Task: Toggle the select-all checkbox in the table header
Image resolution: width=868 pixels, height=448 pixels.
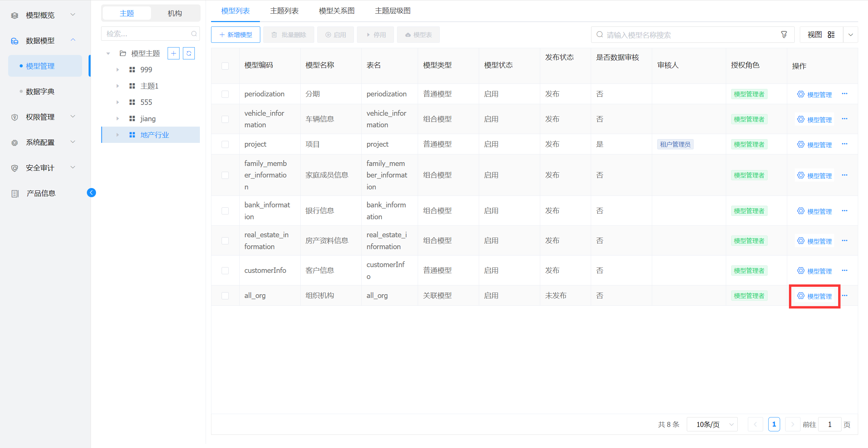Action: point(225,66)
